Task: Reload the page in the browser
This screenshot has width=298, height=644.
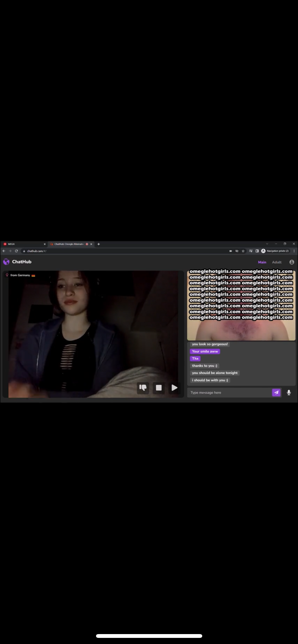Action: 16,251
